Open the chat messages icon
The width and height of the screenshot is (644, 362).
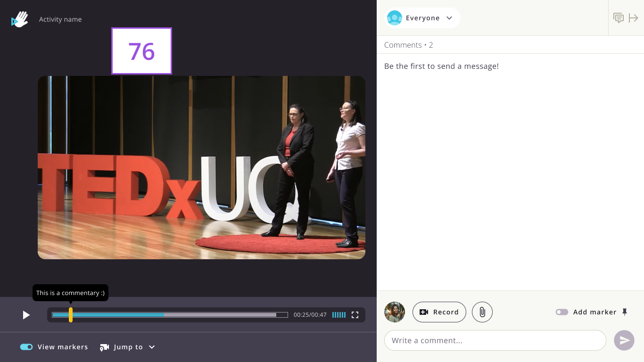pos(619,18)
